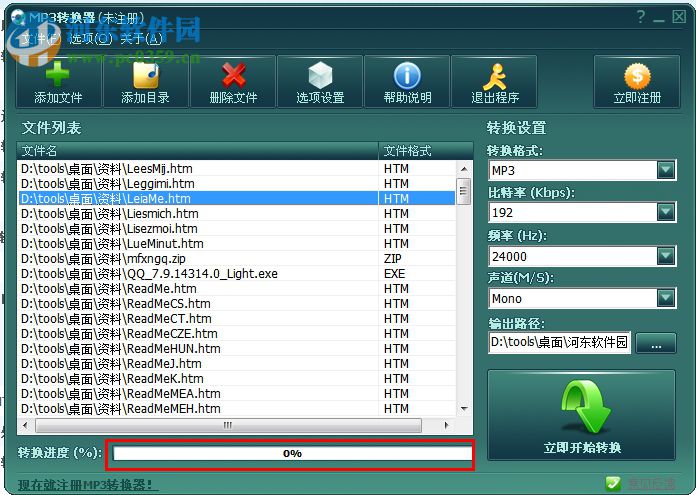Image resolution: width=696 pixels, height=495 pixels.
Task: Select the LeesMij.htm row
Action: 237,169
